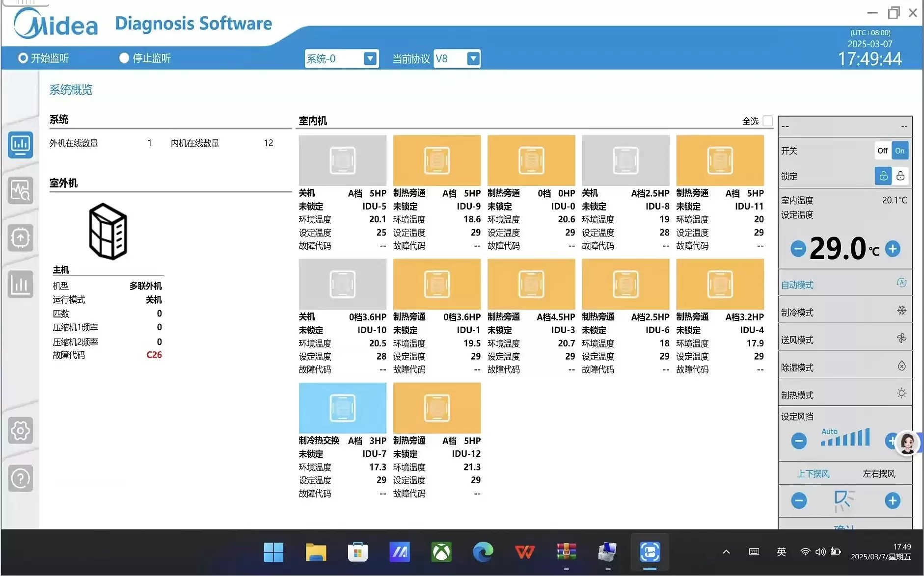Switch to the 上下摆风 tab
The height and width of the screenshot is (576, 924).
tap(813, 473)
